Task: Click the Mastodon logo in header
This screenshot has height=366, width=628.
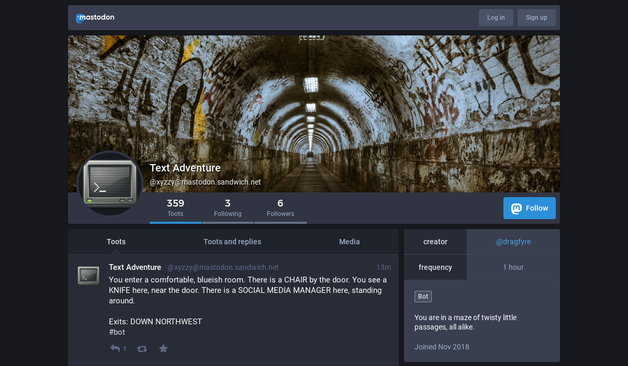Action: point(95,18)
